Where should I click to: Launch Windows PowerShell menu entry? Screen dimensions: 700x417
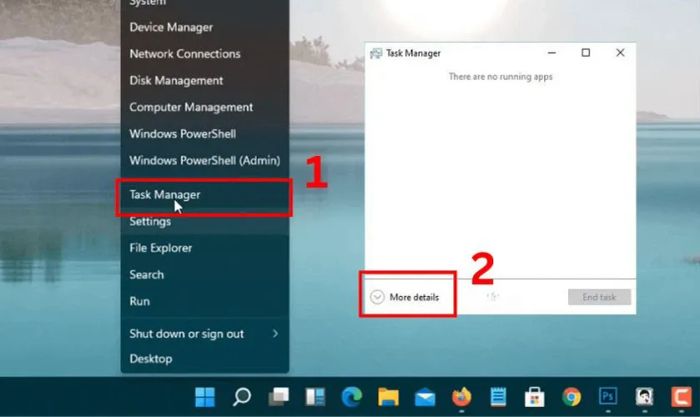pyautogui.click(x=204, y=134)
